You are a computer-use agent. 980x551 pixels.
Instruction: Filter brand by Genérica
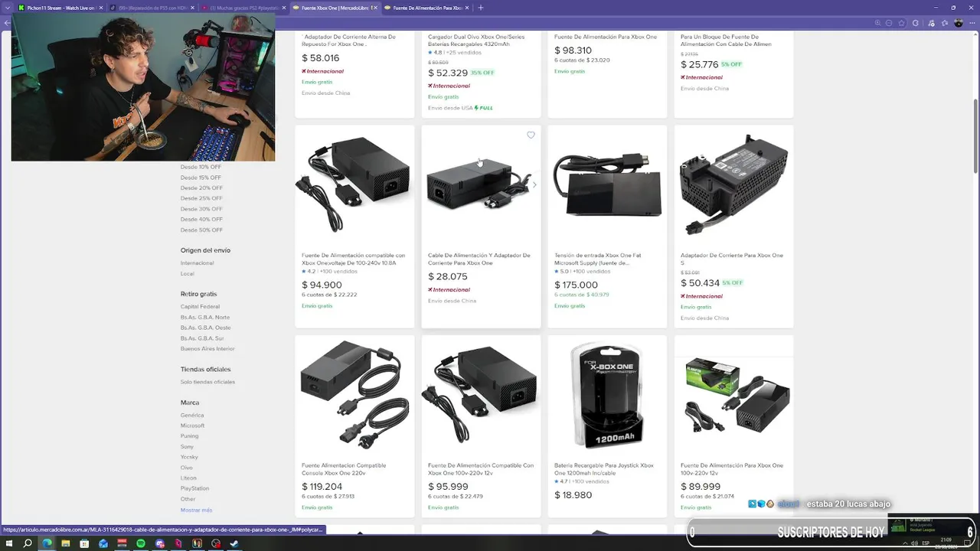click(x=192, y=416)
